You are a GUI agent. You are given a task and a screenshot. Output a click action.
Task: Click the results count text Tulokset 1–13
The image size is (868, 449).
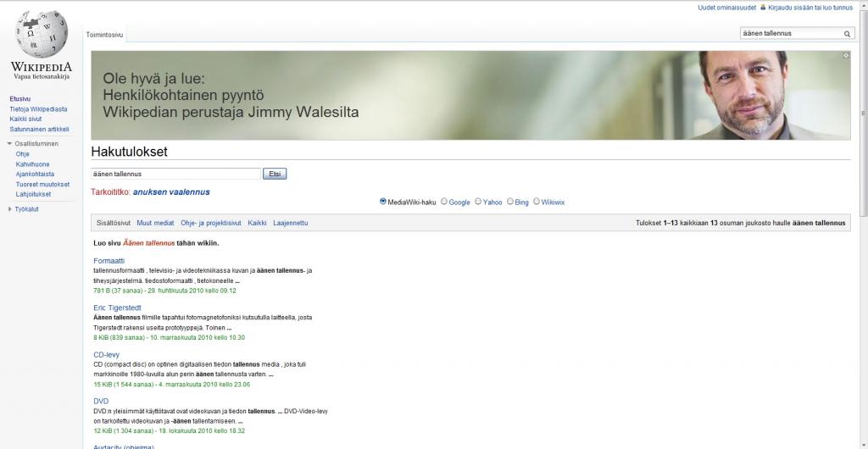[x=741, y=224]
